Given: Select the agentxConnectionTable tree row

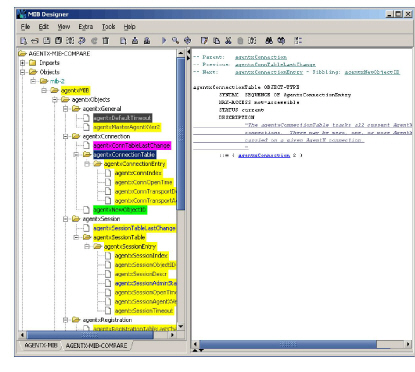Looking at the screenshot, I should 124,155.
